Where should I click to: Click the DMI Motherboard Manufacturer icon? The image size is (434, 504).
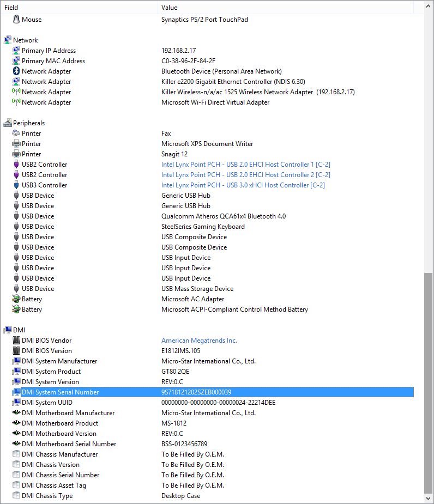[16, 412]
